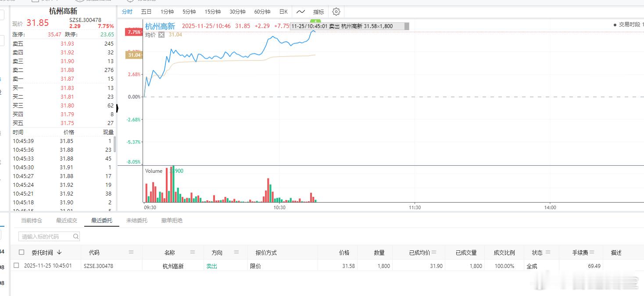Open 未结委托 tab

tap(137, 221)
